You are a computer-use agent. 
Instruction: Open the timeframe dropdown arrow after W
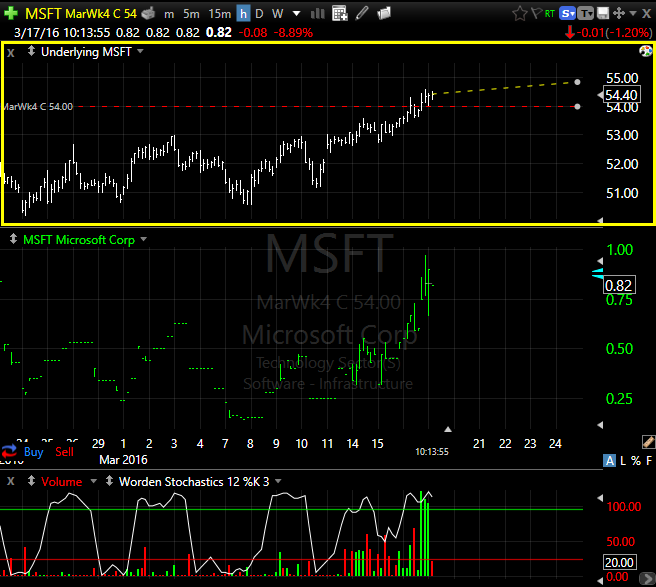pos(297,14)
